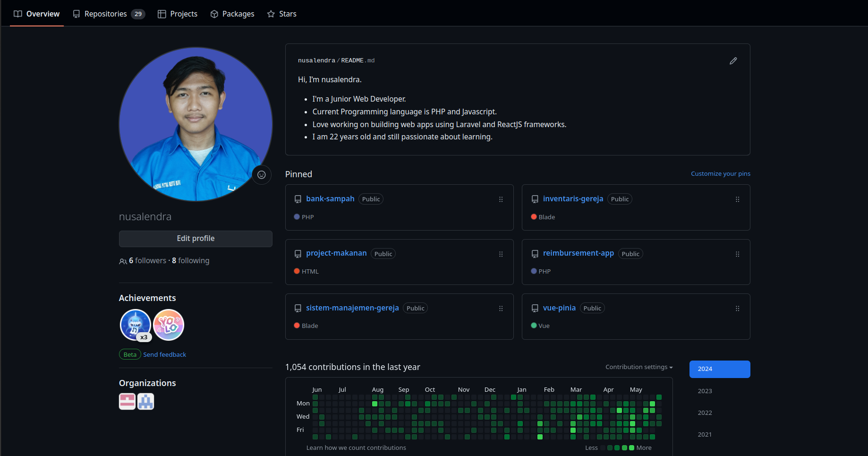Click drag handle on inventaris-gereja pin
This screenshot has height=456, width=868.
[x=737, y=199]
